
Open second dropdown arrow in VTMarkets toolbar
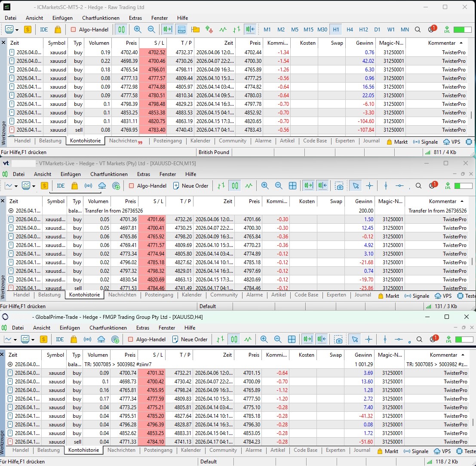(x=34, y=186)
